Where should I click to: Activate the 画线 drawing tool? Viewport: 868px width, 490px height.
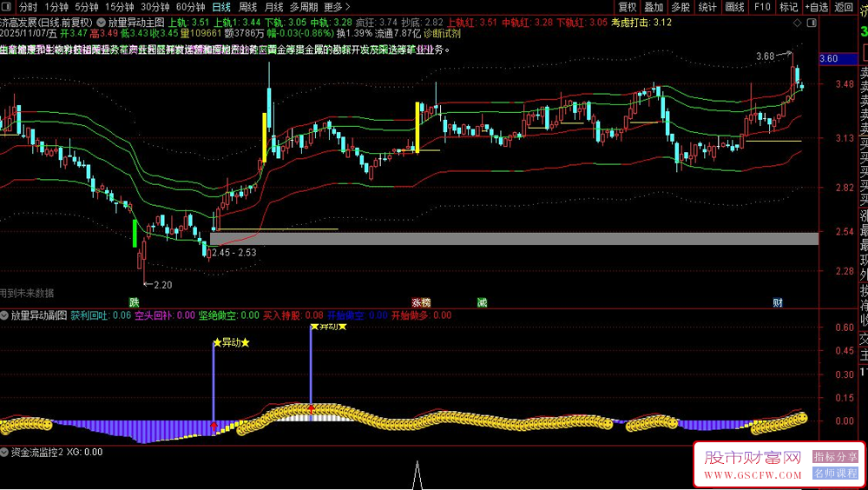[734, 7]
